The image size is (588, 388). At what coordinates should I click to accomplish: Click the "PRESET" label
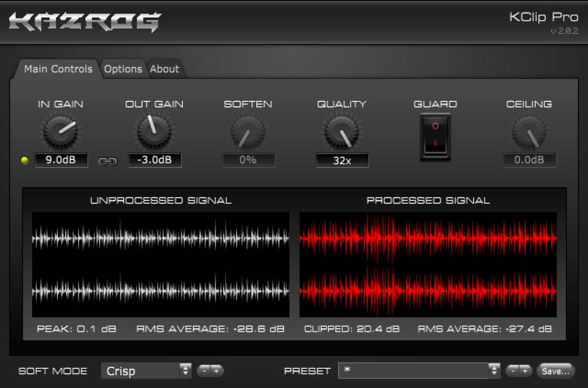pyautogui.click(x=308, y=371)
